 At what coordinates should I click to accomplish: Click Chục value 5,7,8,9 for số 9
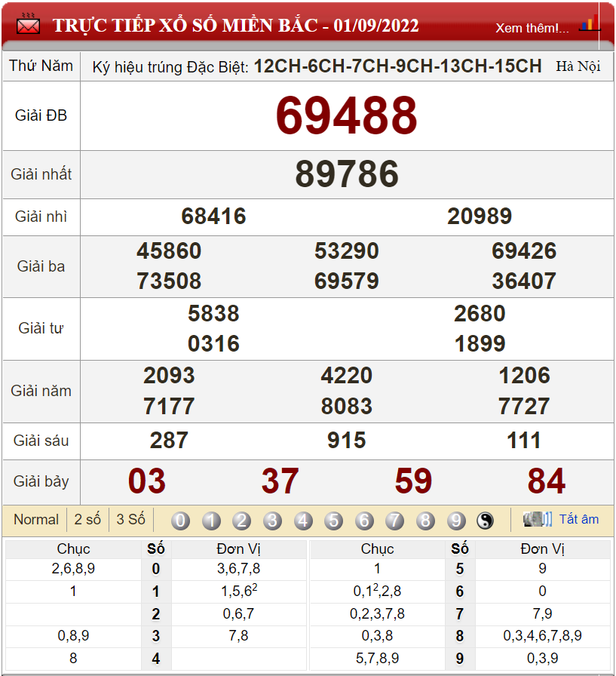[377, 659]
